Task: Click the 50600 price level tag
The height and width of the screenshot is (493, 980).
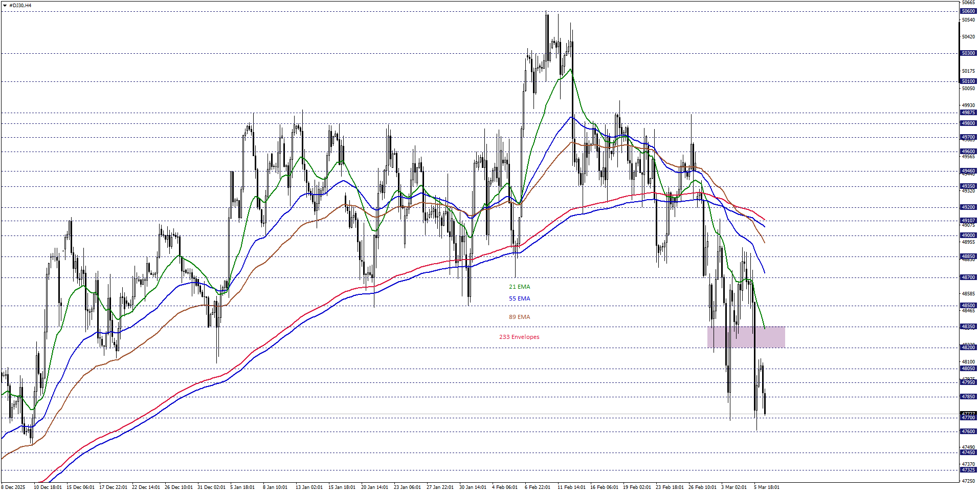Action: click(968, 11)
